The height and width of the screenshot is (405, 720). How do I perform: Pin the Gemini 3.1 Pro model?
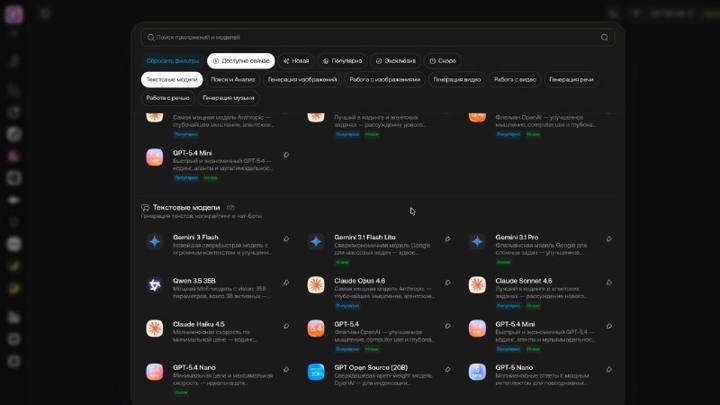click(x=609, y=239)
